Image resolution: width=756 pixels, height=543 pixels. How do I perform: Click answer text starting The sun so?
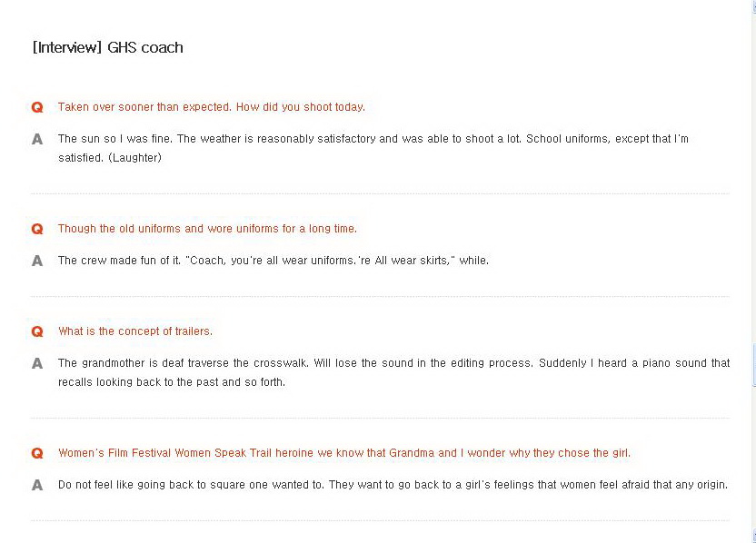373,148
